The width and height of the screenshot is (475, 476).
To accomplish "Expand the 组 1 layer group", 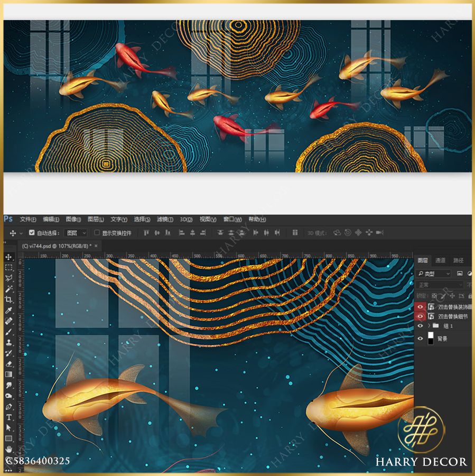I will tap(429, 326).
